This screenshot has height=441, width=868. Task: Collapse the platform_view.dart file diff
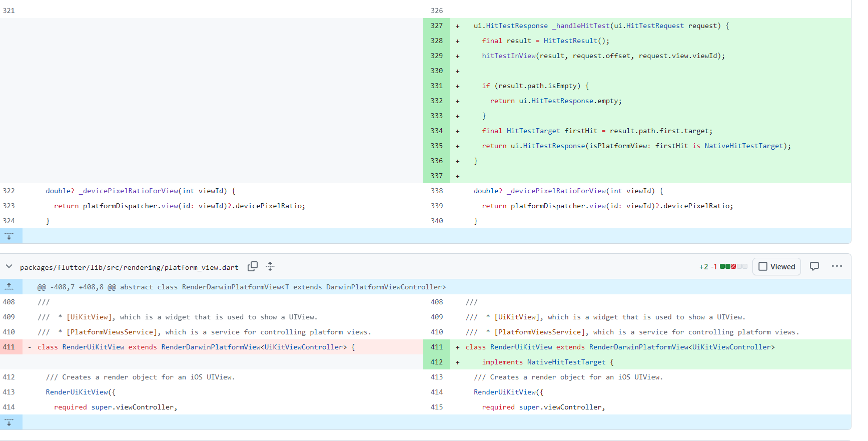9,267
